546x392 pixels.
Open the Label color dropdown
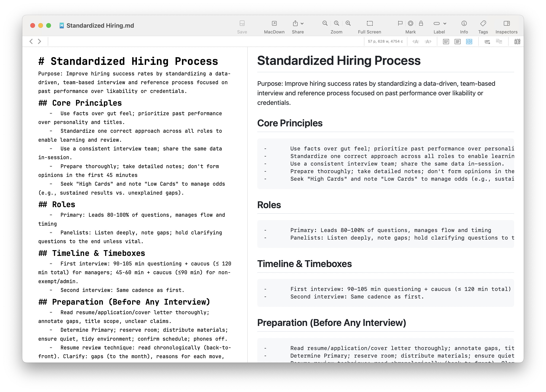(444, 24)
